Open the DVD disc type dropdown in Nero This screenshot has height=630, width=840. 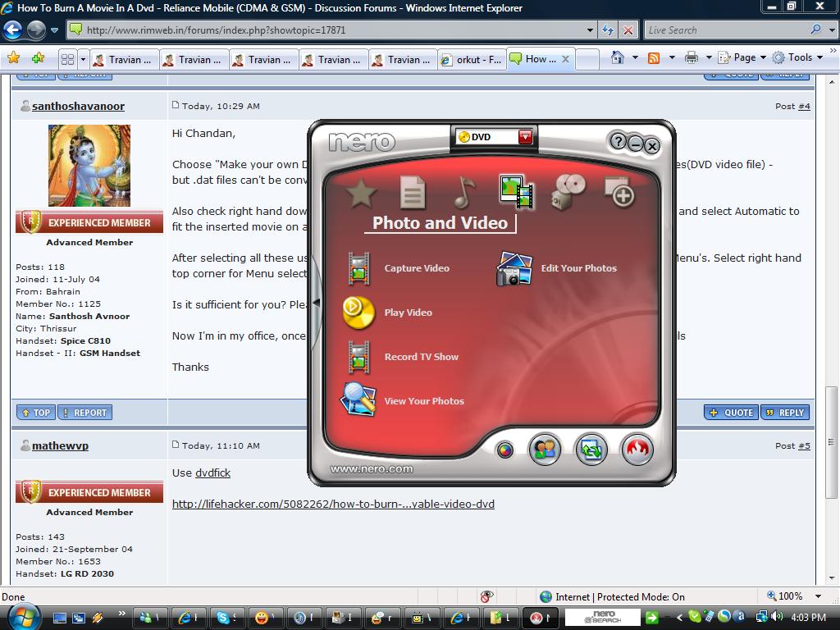pyautogui.click(x=525, y=137)
